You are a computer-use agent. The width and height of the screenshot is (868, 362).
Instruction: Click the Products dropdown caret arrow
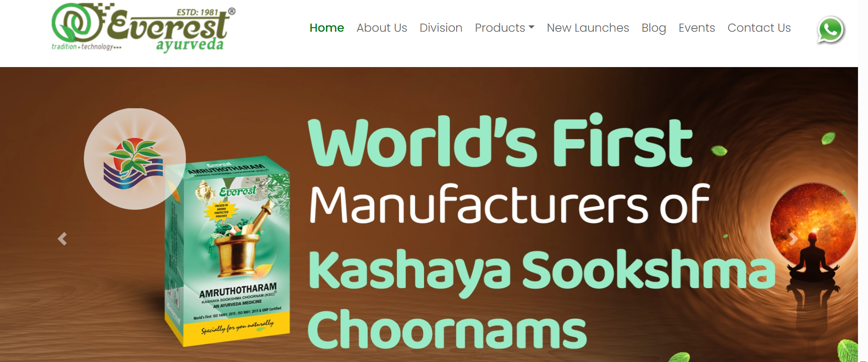pyautogui.click(x=532, y=28)
